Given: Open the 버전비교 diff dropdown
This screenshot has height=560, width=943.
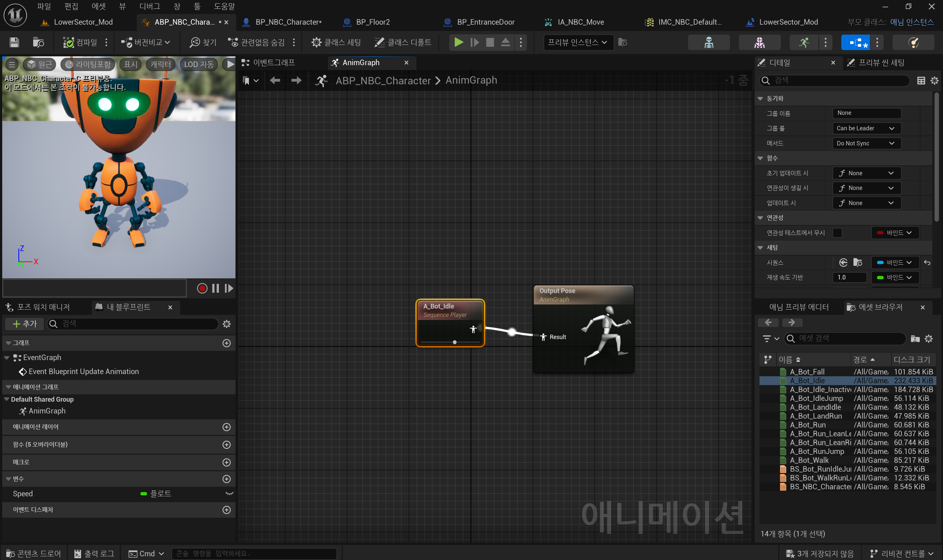Looking at the screenshot, I should tap(146, 42).
